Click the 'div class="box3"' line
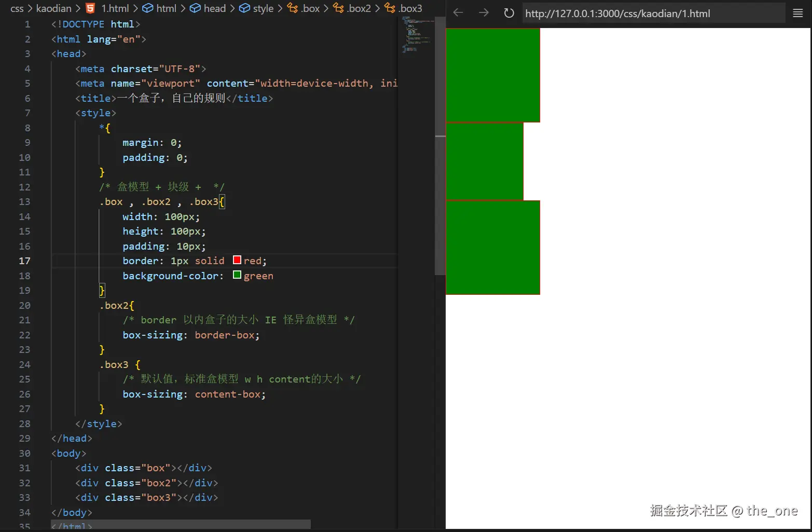This screenshot has width=812, height=532. 146,497
